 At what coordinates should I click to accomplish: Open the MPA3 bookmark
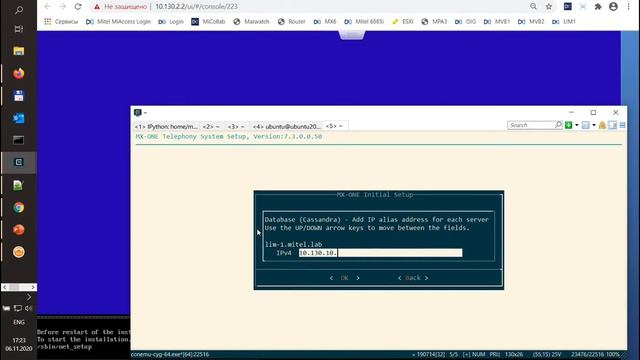(x=434, y=22)
